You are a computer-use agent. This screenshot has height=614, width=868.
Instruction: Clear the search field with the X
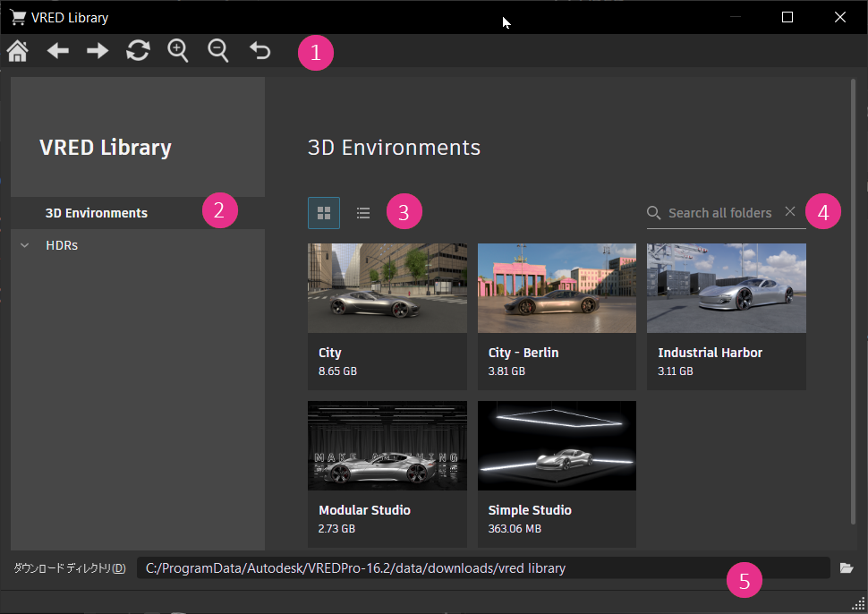tap(790, 211)
